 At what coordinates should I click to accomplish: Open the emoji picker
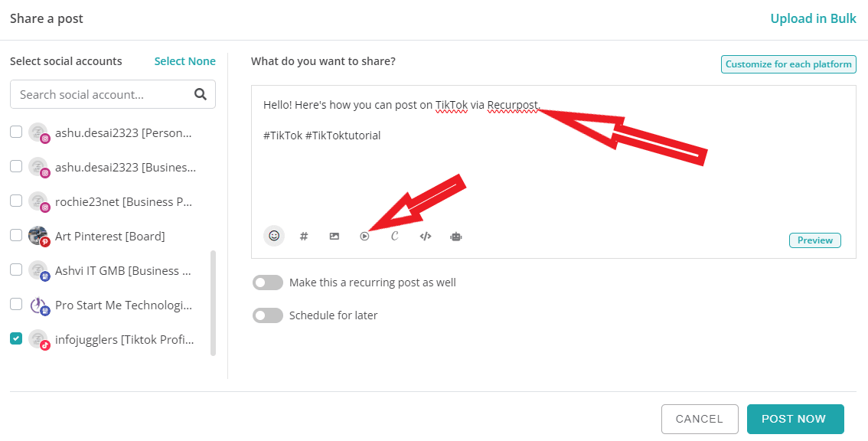point(274,237)
